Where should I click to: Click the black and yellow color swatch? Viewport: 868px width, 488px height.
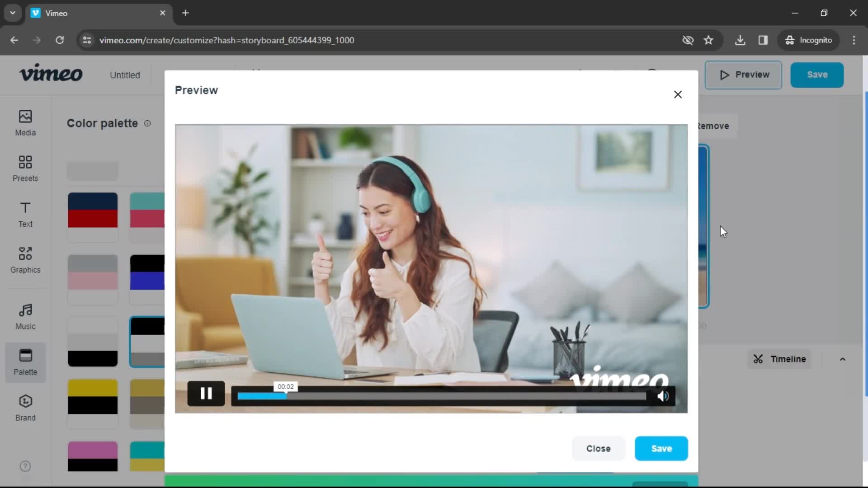click(x=92, y=396)
